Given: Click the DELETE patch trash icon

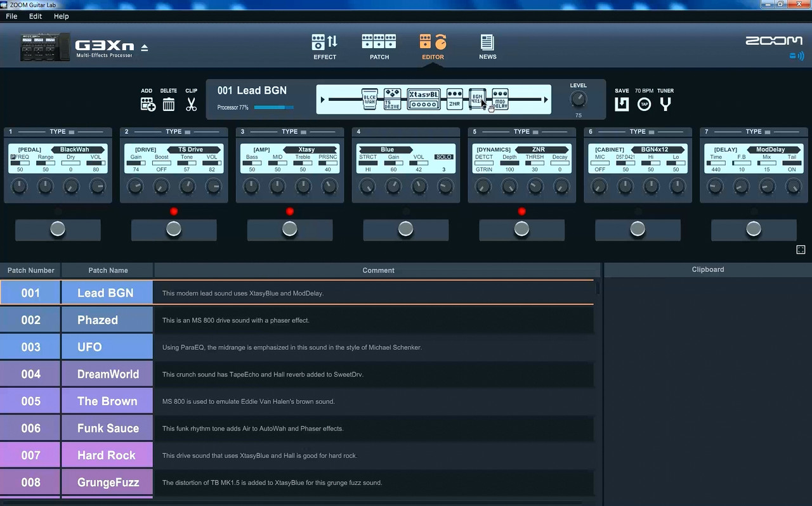Looking at the screenshot, I should pos(168,103).
